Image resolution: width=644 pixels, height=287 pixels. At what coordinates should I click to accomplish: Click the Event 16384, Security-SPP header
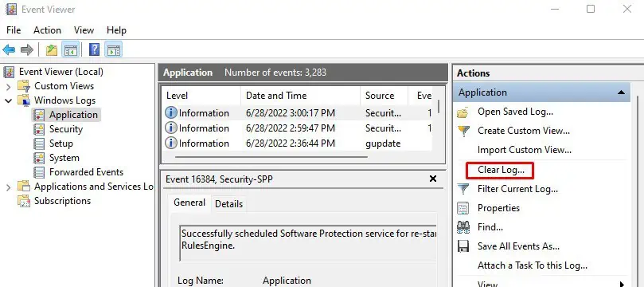click(219, 179)
